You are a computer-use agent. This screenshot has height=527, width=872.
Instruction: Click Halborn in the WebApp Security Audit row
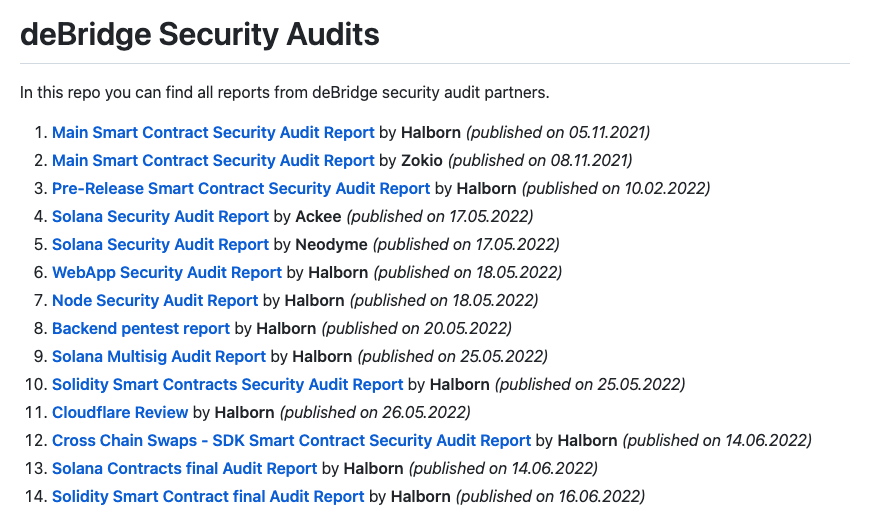tap(338, 272)
